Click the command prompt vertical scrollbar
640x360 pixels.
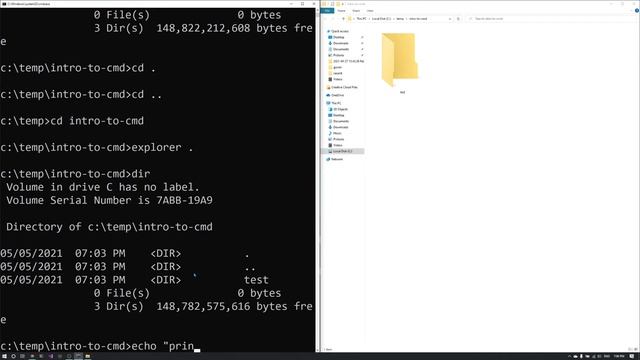pos(318,180)
